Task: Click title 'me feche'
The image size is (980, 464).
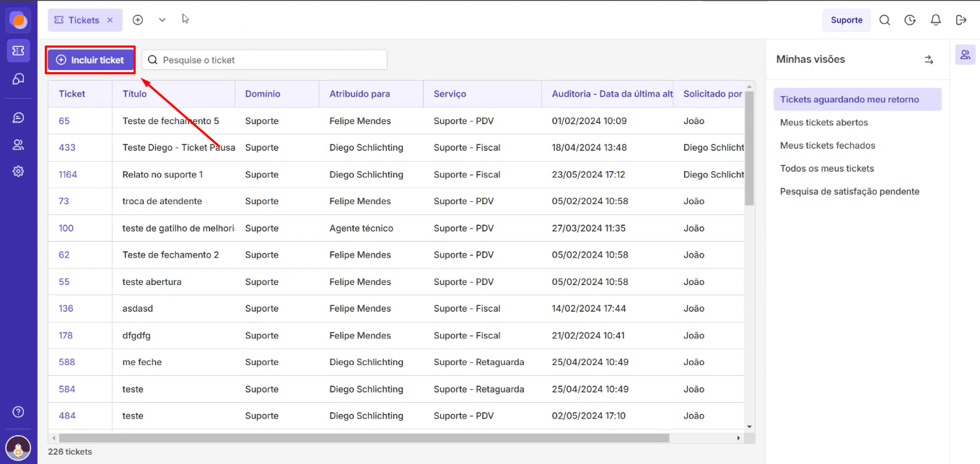Action: tap(142, 362)
